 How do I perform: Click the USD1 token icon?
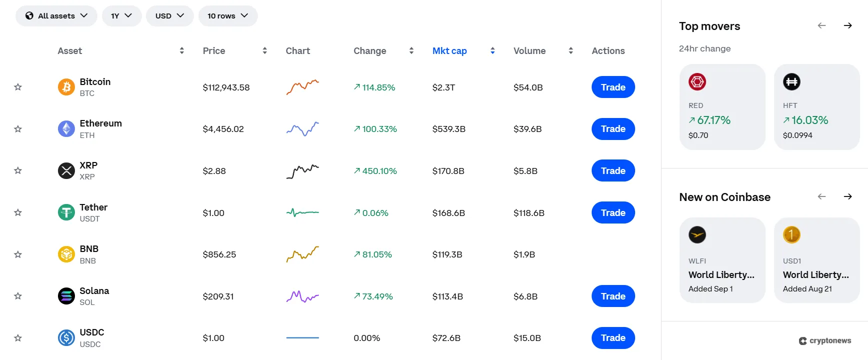pos(792,234)
